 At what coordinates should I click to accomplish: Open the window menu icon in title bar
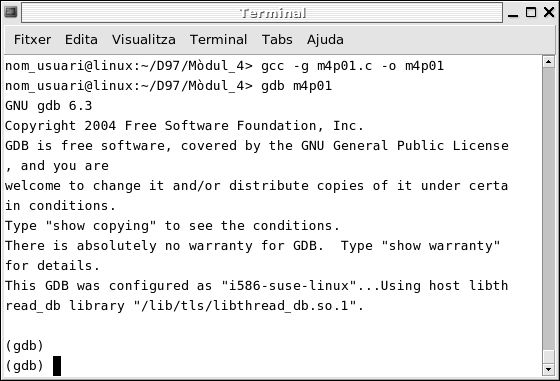(11, 12)
